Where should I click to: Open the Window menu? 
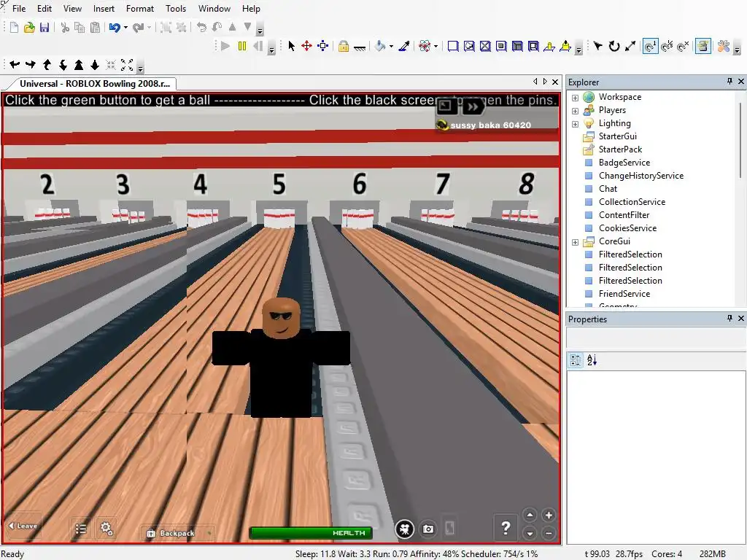214,9
